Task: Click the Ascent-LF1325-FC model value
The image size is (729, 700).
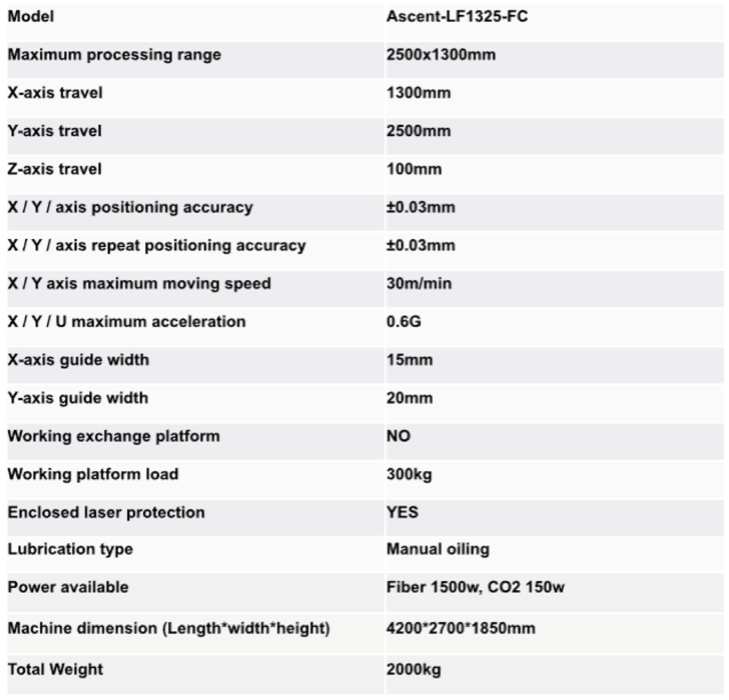Action: pos(457,17)
